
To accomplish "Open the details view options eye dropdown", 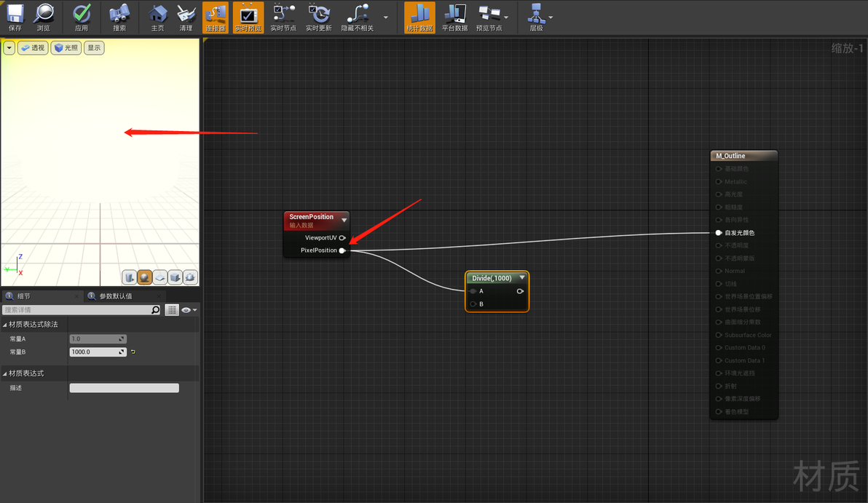I will (189, 310).
